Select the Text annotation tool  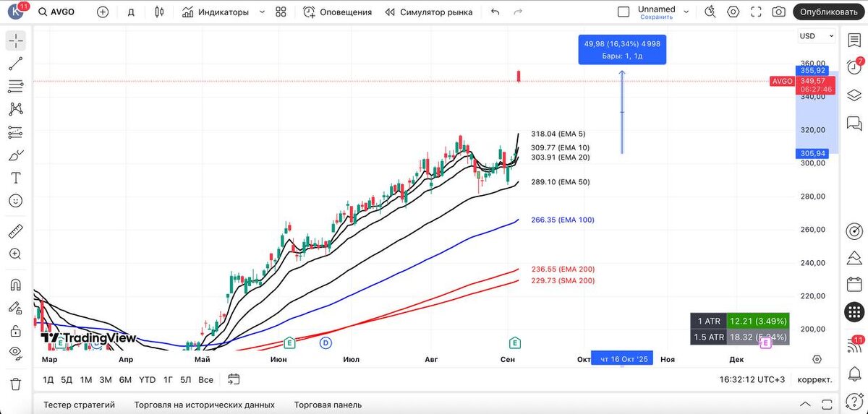(x=16, y=178)
